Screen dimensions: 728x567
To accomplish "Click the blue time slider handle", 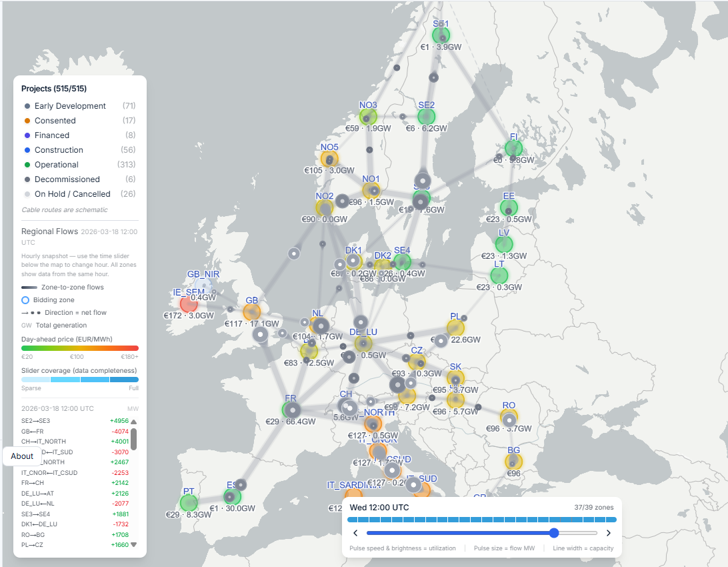I will click(x=553, y=533).
